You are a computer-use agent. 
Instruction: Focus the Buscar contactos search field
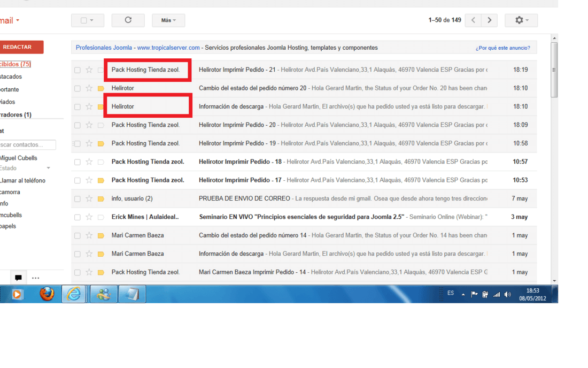coord(28,145)
